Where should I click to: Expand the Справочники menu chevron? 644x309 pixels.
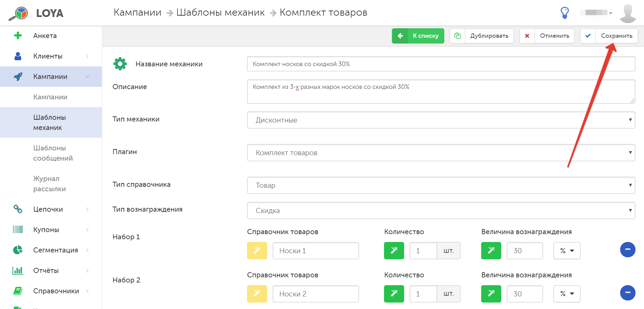pos(88,291)
